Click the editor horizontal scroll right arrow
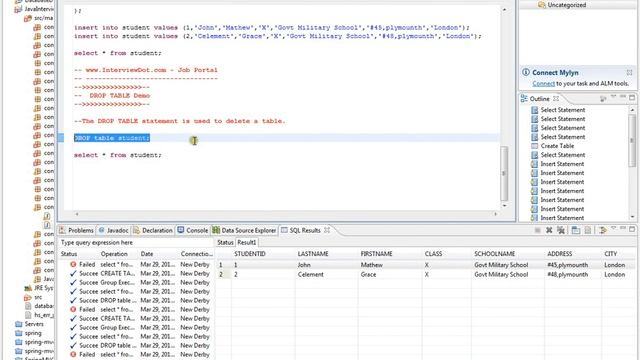This screenshot has height=360, width=640. coord(496,214)
